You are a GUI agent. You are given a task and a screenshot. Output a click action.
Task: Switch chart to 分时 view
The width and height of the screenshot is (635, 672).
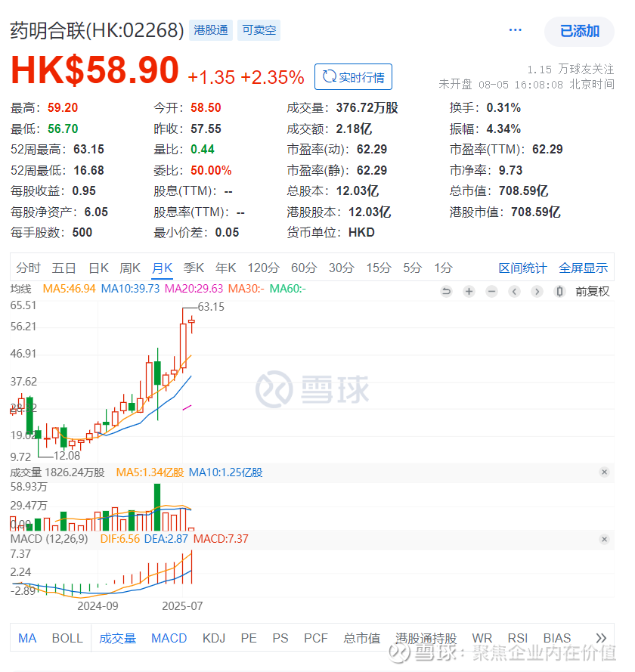coord(28,268)
